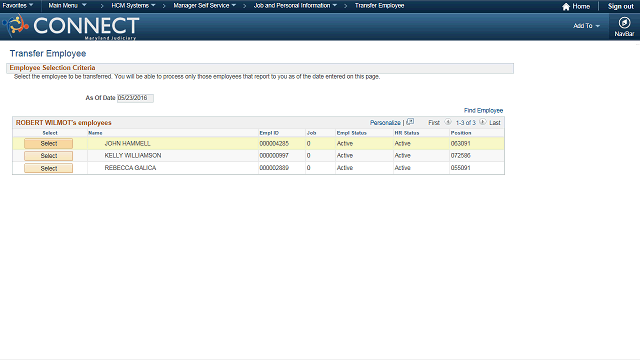Go to next employee rows arrow
The image size is (640, 360).
pos(483,122)
